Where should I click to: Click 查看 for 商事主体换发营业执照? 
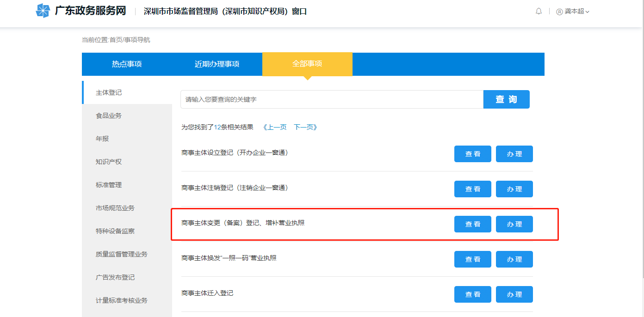(x=472, y=259)
